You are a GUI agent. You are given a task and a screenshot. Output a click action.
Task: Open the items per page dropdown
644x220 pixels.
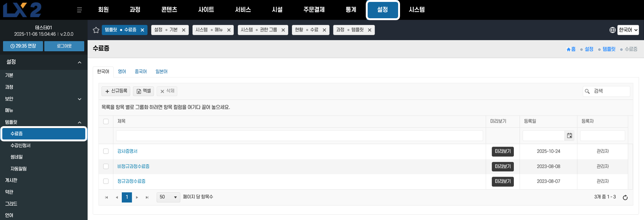point(168,197)
